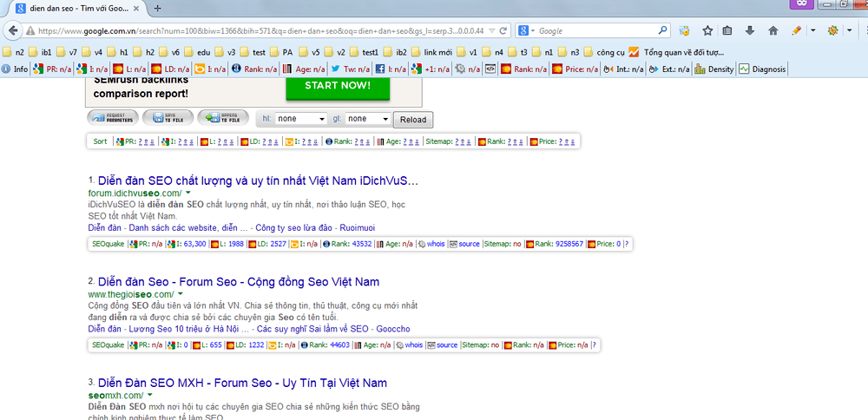Click the green START NOW! button
The width and height of the screenshot is (868, 420).
point(338,87)
